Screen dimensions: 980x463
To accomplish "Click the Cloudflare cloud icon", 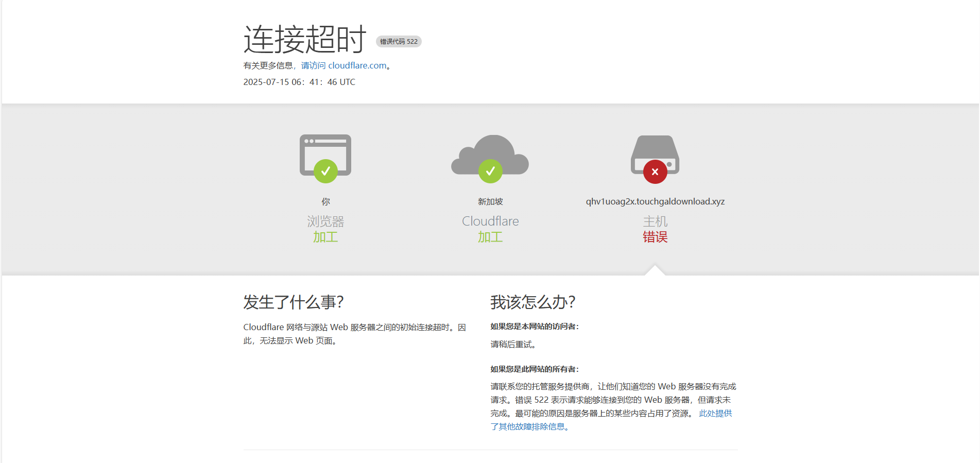I will pos(490,155).
